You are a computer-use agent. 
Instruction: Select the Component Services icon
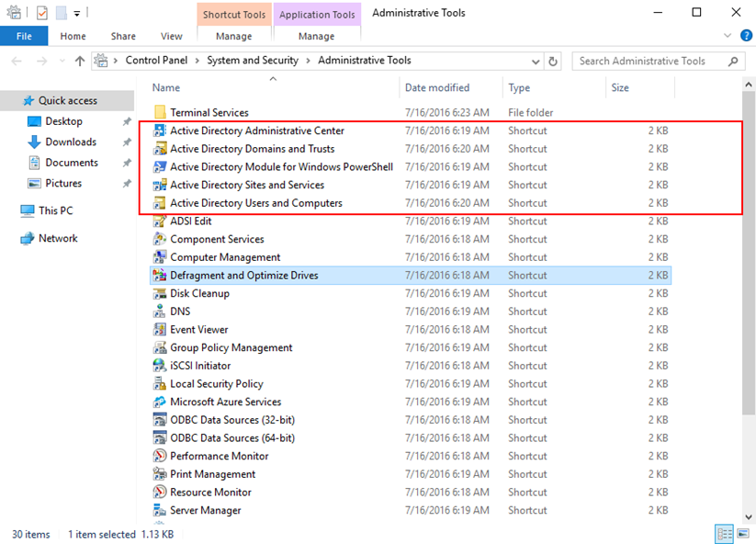tap(160, 239)
